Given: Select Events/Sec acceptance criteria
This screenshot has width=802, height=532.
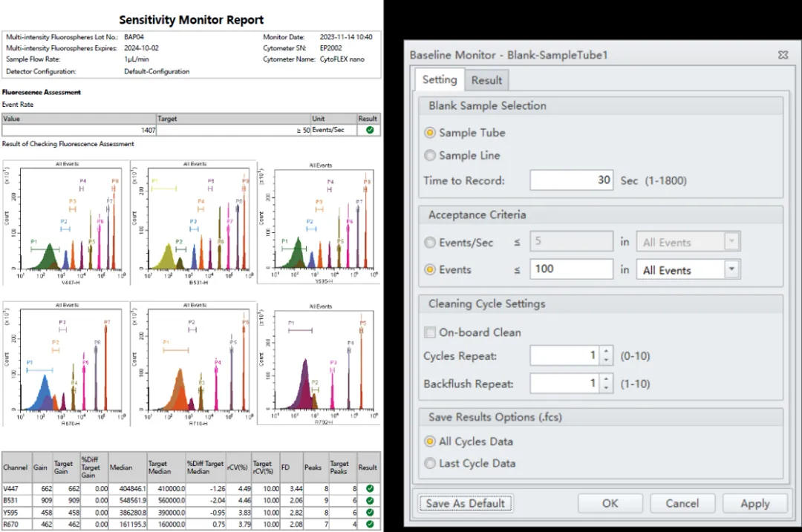Looking at the screenshot, I should click(430, 243).
